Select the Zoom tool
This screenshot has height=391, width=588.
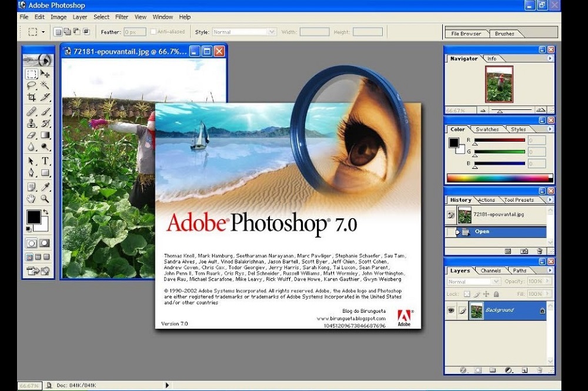pos(45,198)
